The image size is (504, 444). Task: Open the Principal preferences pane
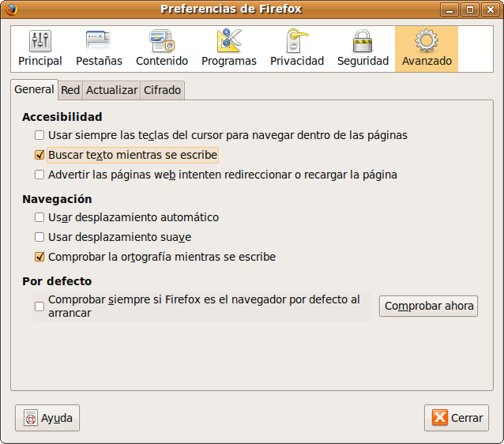(x=39, y=48)
